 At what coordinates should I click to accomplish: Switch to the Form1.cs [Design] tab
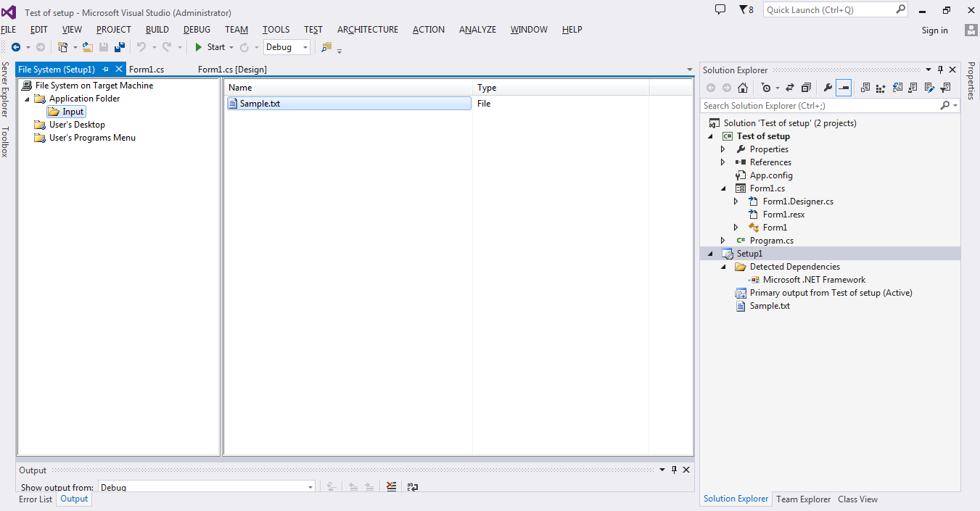click(x=232, y=70)
